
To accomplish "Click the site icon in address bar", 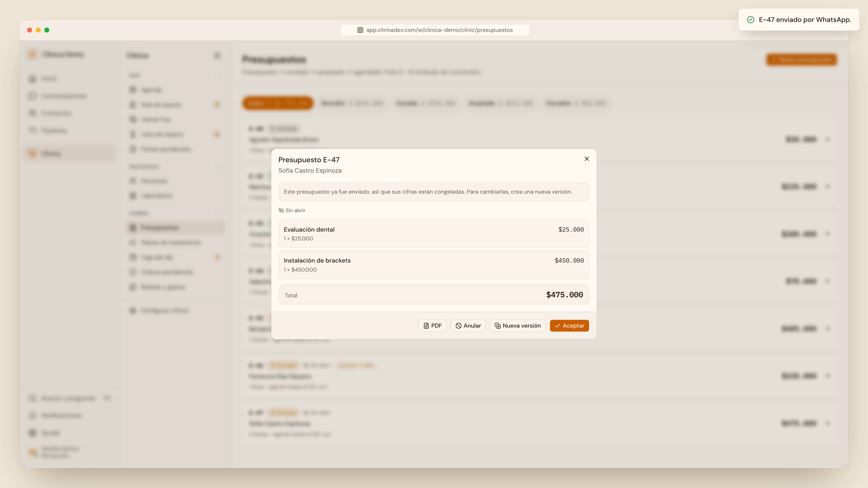I will (x=360, y=30).
